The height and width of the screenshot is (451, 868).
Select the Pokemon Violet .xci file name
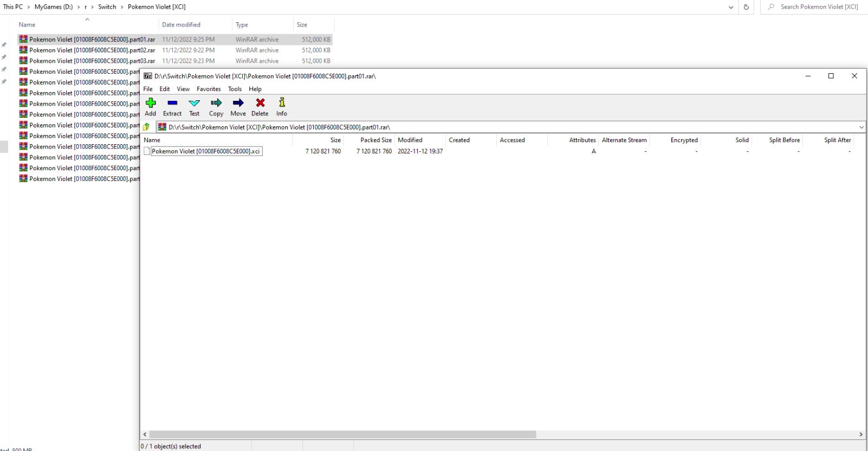tap(206, 151)
